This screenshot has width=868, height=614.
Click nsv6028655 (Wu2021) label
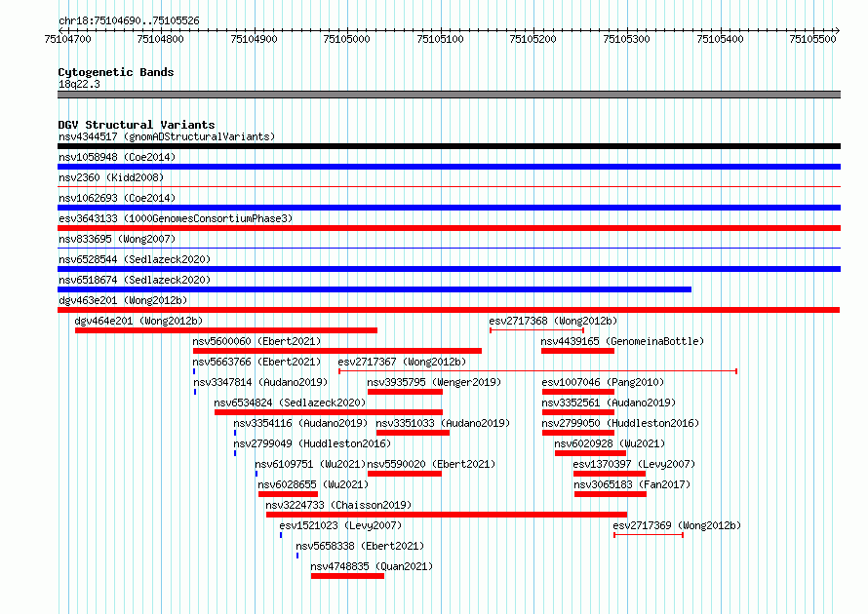pyautogui.click(x=313, y=484)
